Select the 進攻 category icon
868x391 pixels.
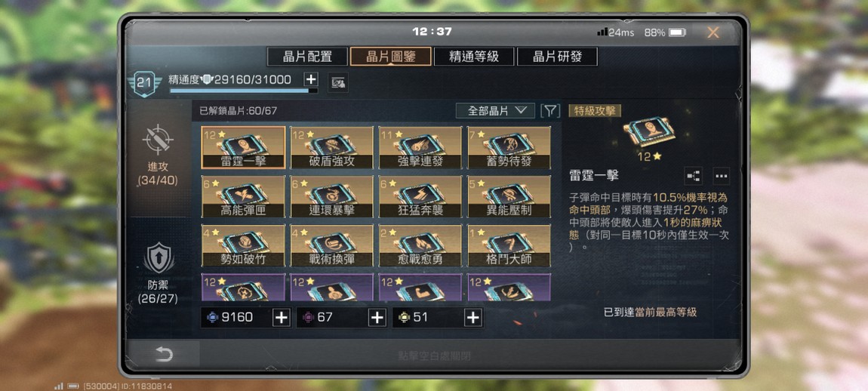[x=158, y=140]
